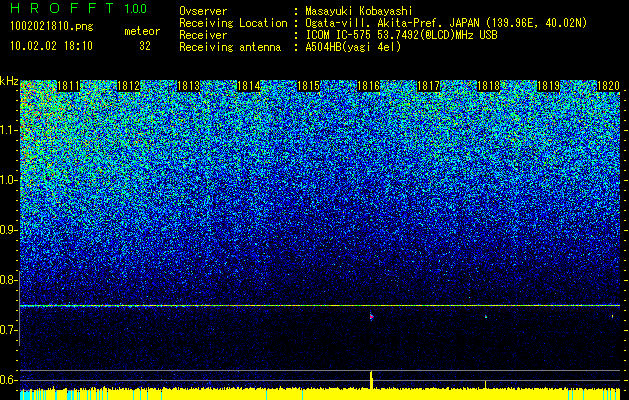Viewport: 629px width, 400px height.
Task: Click the meteor label
Action: coord(142,31)
